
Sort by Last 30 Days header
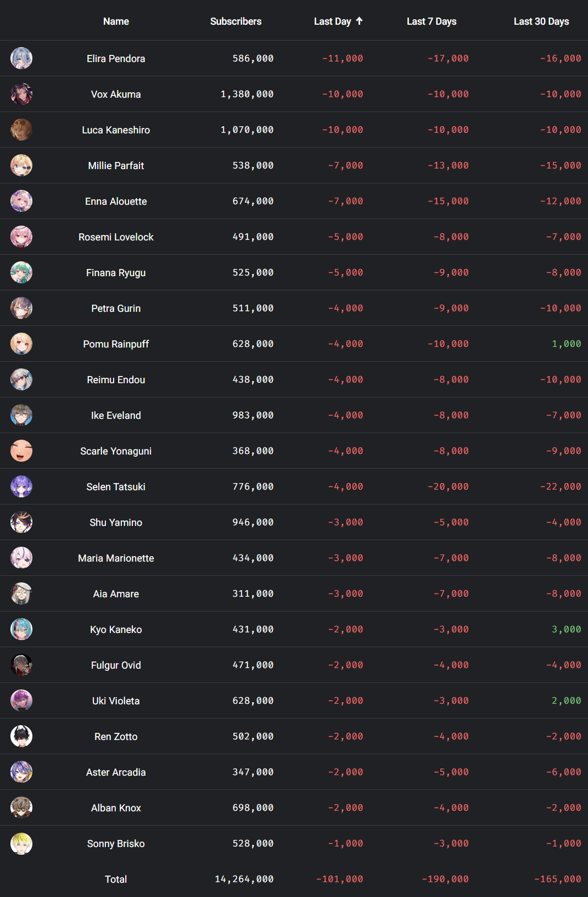point(541,21)
